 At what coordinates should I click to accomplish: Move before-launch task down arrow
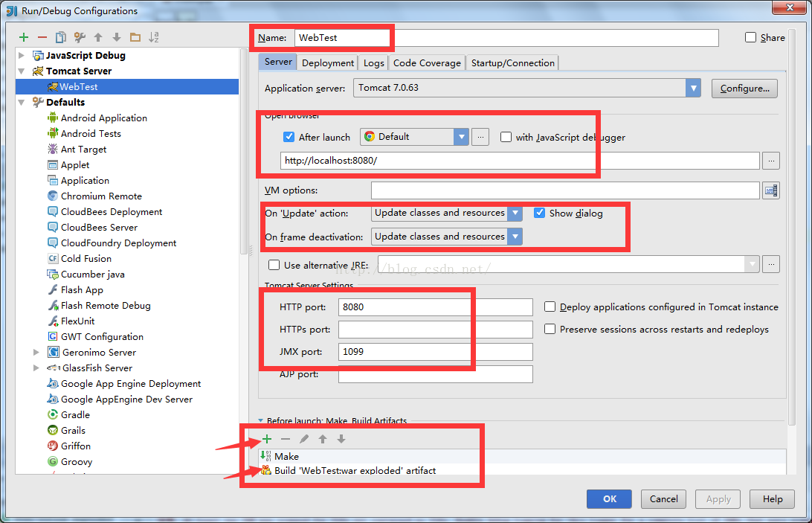[341, 439]
